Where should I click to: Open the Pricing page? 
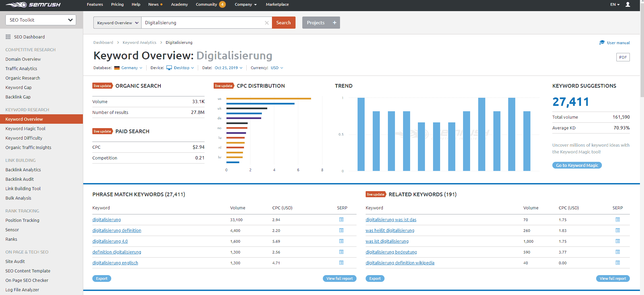pyautogui.click(x=117, y=4)
